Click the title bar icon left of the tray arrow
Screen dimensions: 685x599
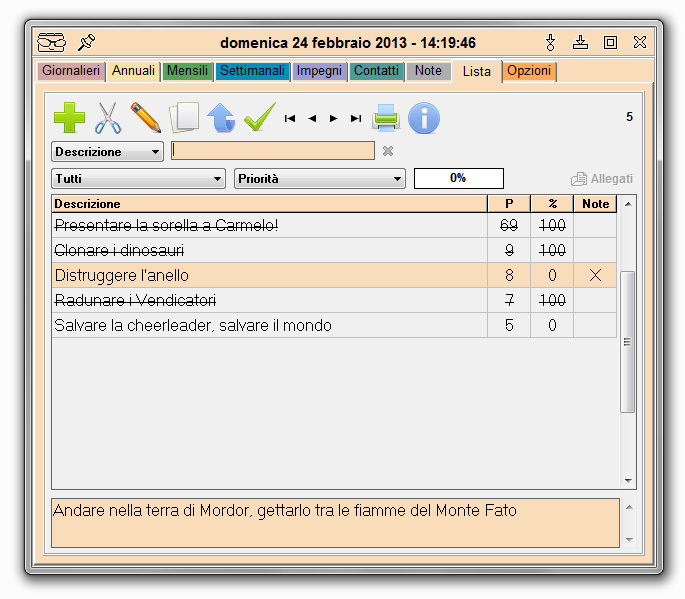point(550,42)
